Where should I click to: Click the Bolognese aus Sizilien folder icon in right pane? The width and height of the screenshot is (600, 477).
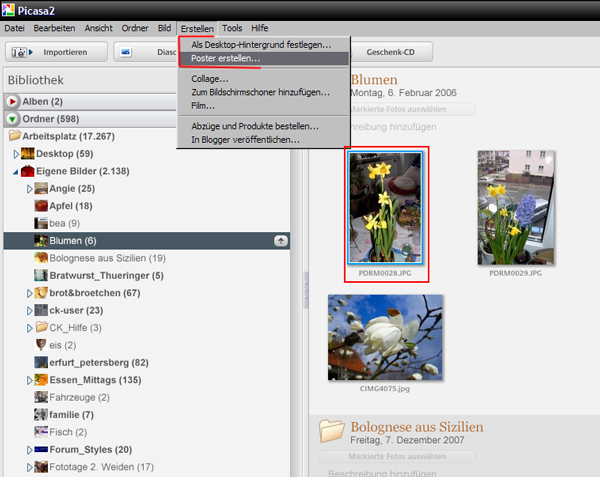[x=331, y=430]
